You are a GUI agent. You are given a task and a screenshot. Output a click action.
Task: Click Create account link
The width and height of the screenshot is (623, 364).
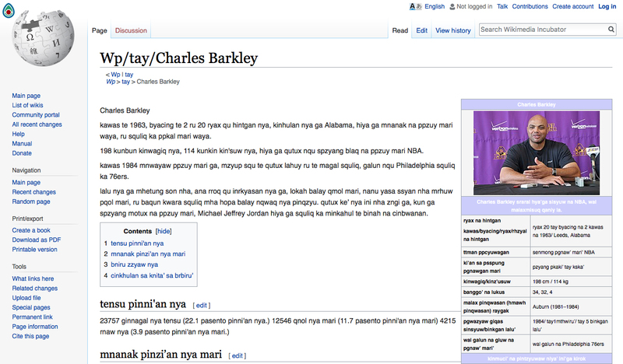pyautogui.click(x=572, y=6)
